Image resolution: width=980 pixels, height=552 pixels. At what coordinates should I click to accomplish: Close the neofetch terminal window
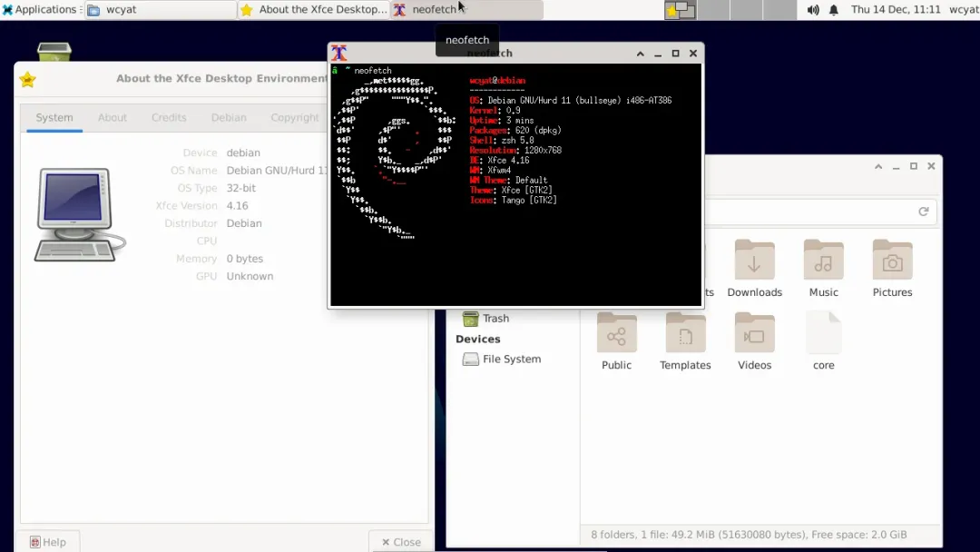point(692,54)
